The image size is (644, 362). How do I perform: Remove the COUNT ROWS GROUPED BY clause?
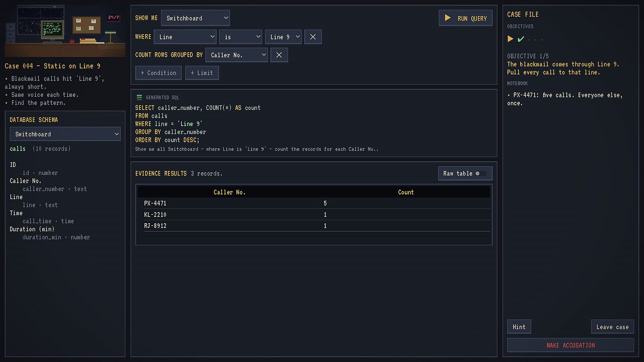point(279,55)
